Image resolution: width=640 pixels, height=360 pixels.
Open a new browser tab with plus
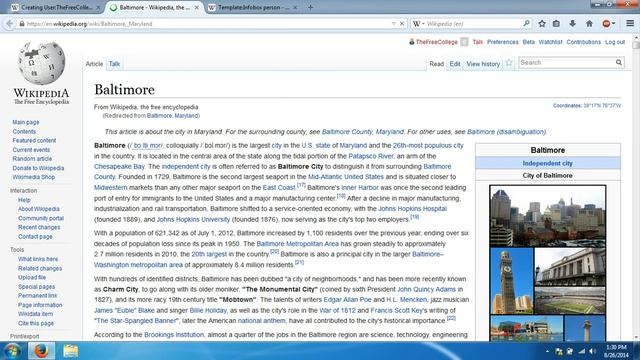coord(311,7)
